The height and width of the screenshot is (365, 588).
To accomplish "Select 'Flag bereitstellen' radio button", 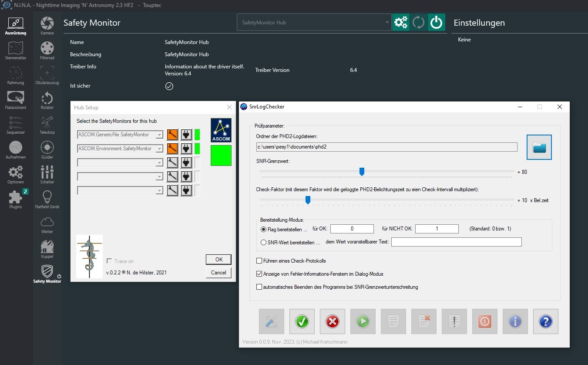I will coord(263,229).
